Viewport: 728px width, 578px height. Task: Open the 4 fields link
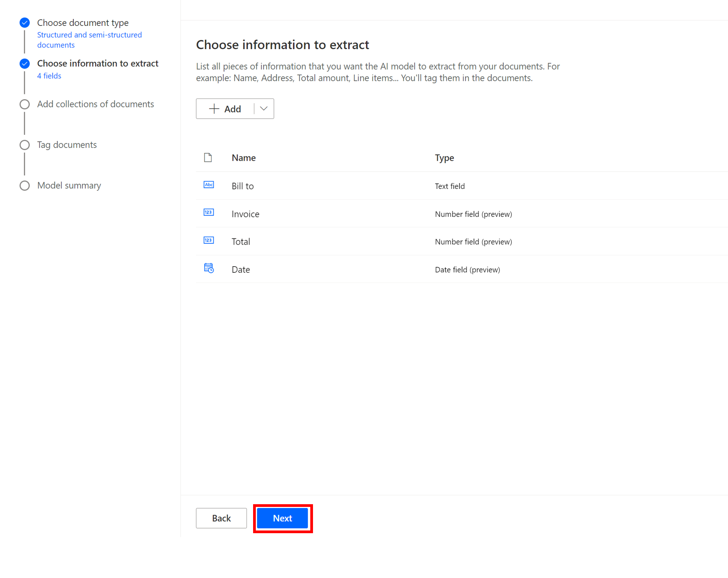click(x=49, y=76)
